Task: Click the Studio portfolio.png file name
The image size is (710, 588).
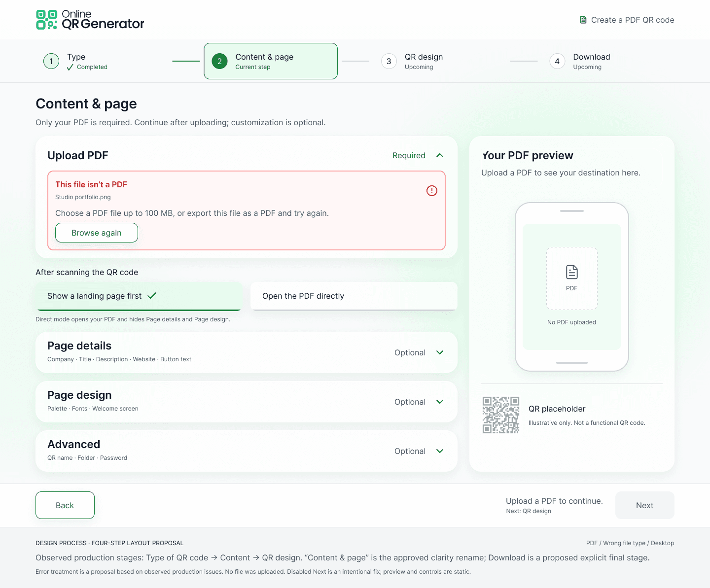Action: (83, 197)
